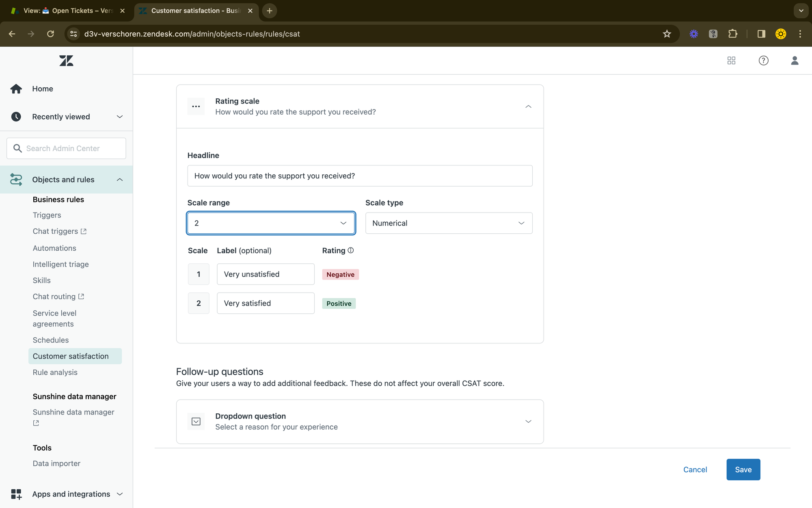Click the Headline text field
The height and width of the screenshot is (508, 812).
pyautogui.click(x=360, y=176)
